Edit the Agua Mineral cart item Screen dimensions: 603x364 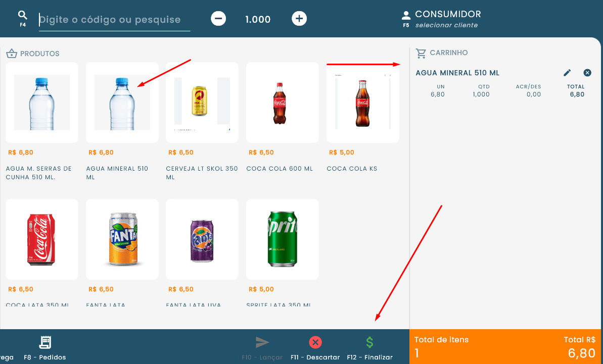pos(567,73)
